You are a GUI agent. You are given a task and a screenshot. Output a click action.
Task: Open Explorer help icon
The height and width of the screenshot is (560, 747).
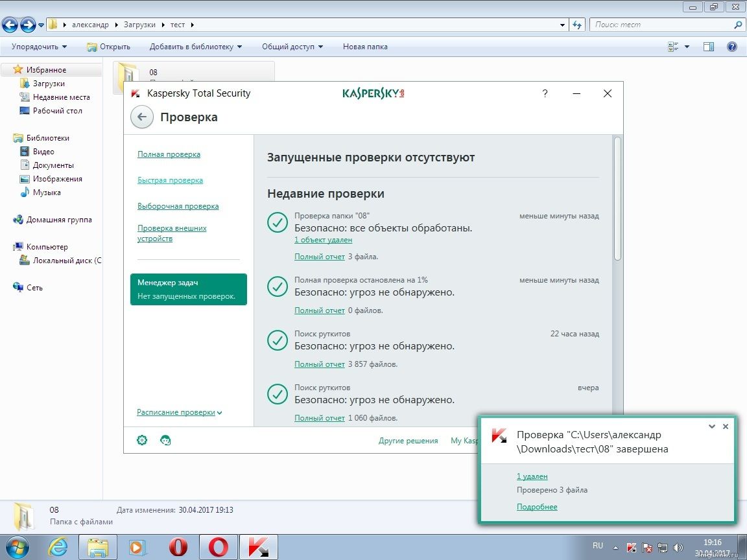(732, 47)
